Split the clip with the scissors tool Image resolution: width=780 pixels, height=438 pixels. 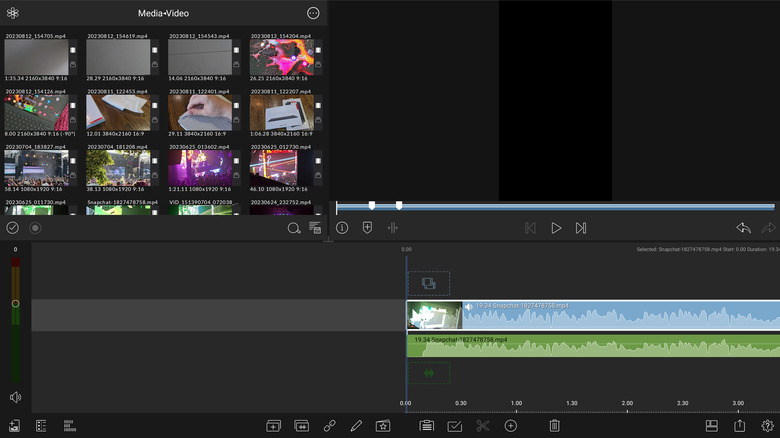point(482,426)
